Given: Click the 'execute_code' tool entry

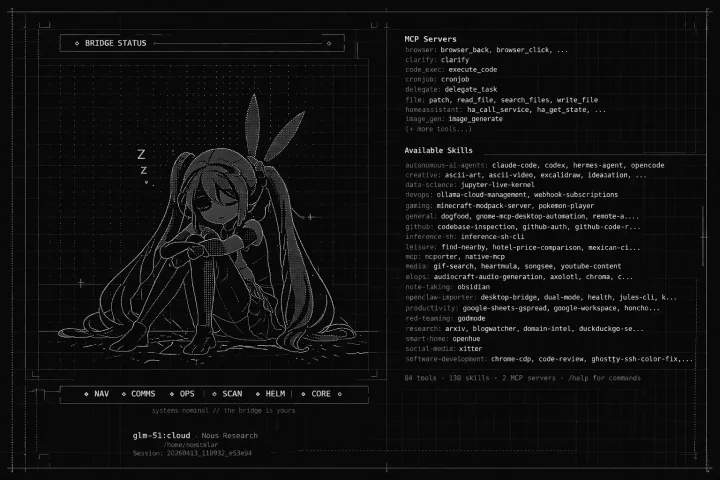Looking at the screenshot, I should (x=472, y=69).
